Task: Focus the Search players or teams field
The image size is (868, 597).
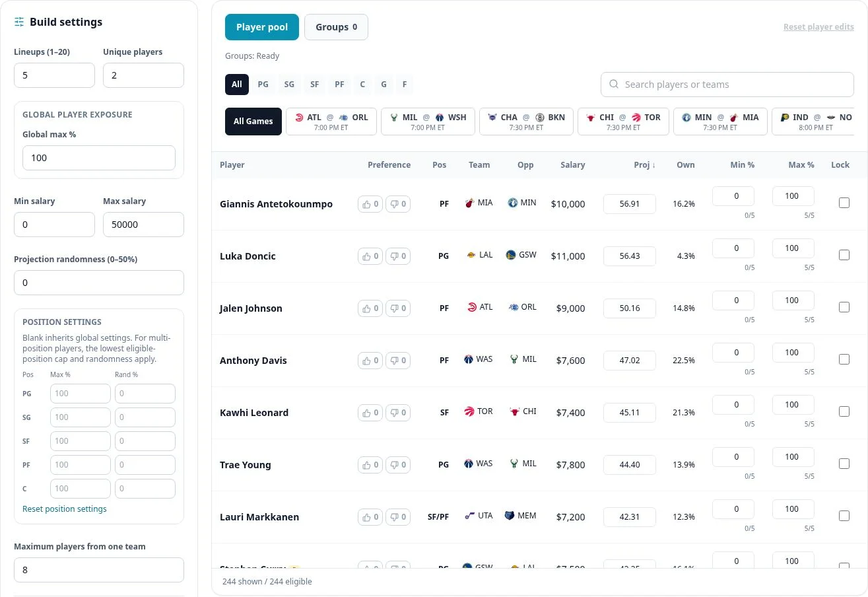Action: (727, 85)
